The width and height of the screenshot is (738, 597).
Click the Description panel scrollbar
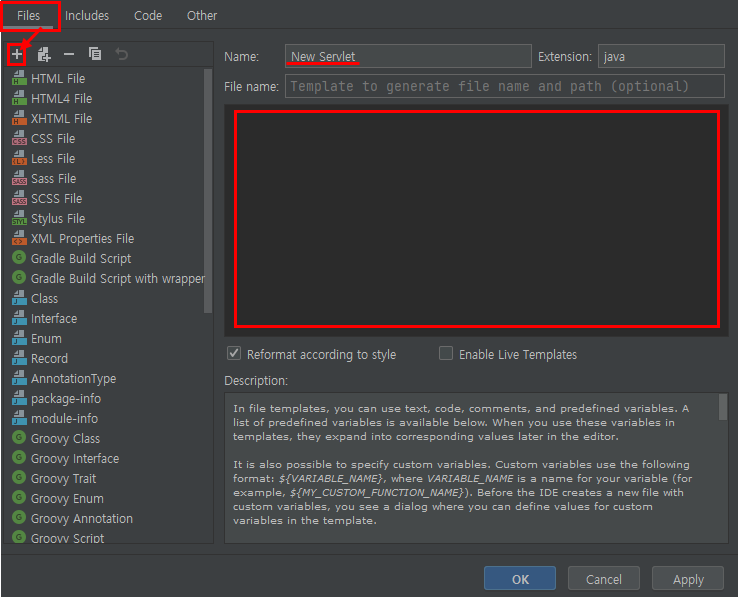tap(723, 406)
